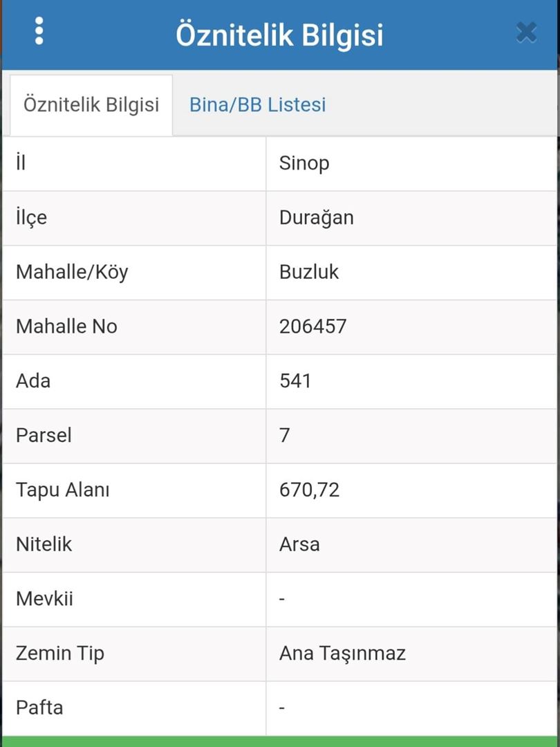Select the Öznitelik Bilgisi tab
This screenshot has height=747, width=560.
coord(91,104)
